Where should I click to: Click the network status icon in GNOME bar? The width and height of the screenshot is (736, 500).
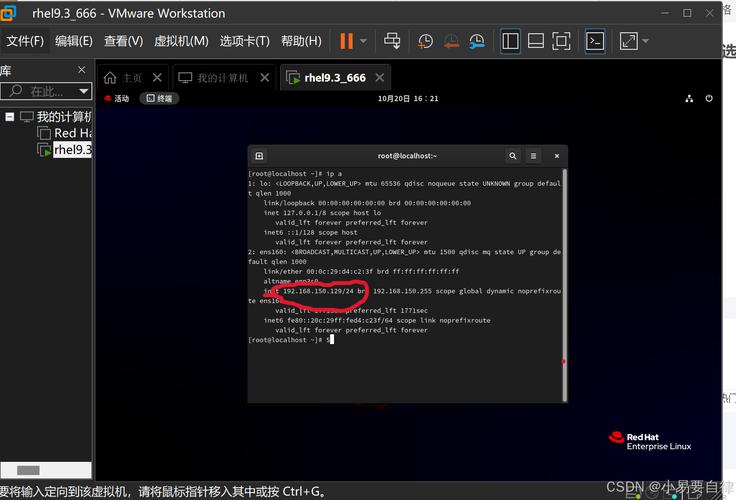689,99
